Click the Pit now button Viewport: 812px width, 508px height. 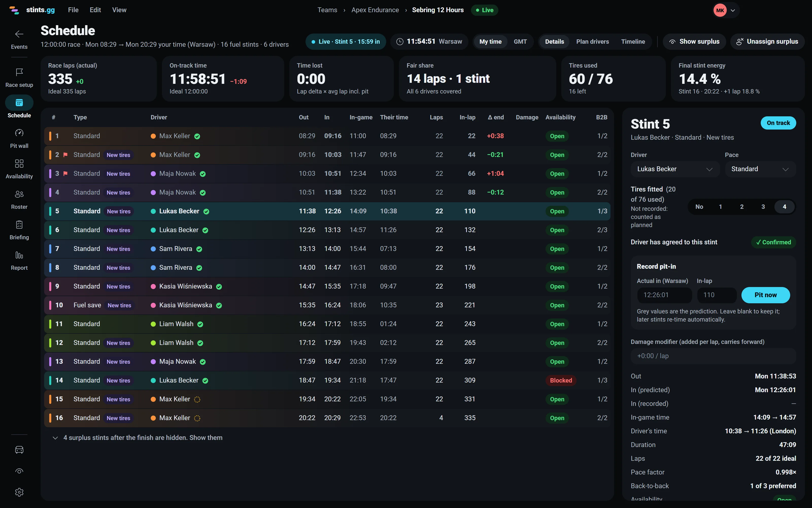pos(765,295)
